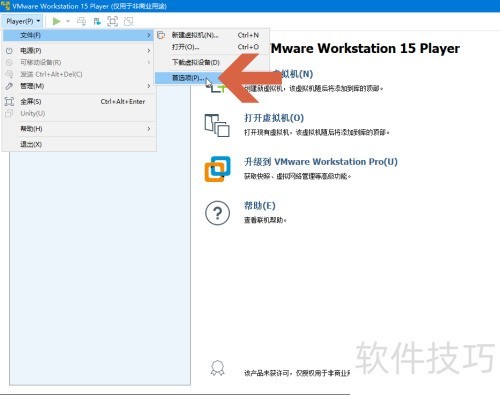The image size is (500, 395).
Task: Click the keyboard icon beside 发送 Ctrl+Alt+Del
Action: (x=9, y=74)
